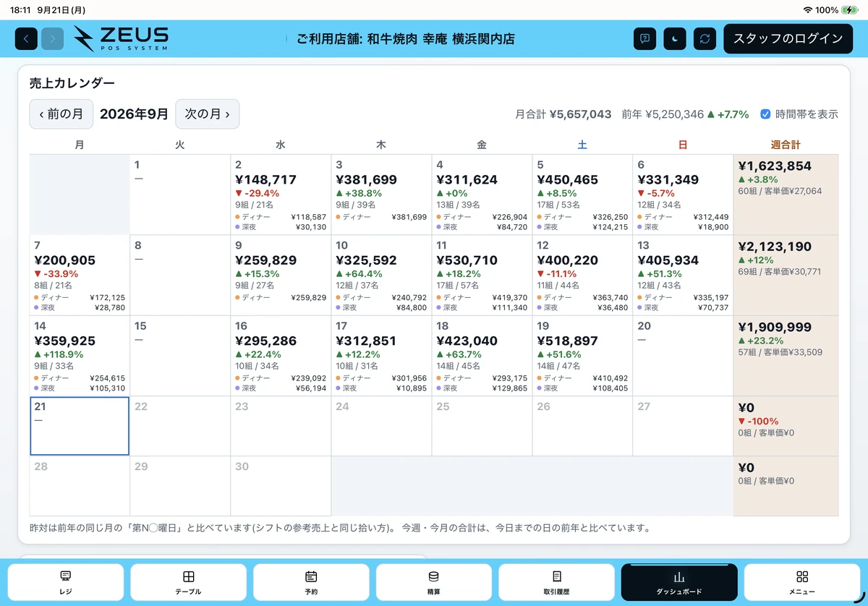
Task: Go back with the left arrow button
Action: pos(26,38)
